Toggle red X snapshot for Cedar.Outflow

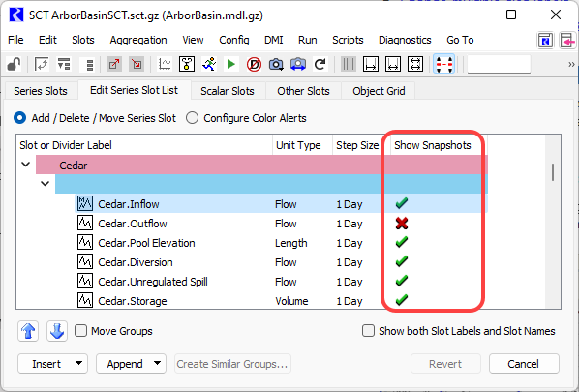(x=402, y=224)
